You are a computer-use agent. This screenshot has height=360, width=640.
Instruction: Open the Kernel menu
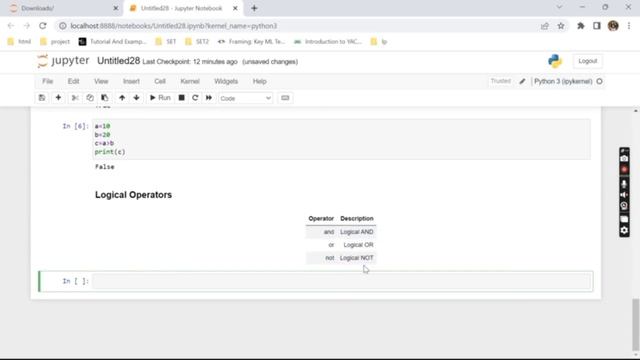coord(190,81)
